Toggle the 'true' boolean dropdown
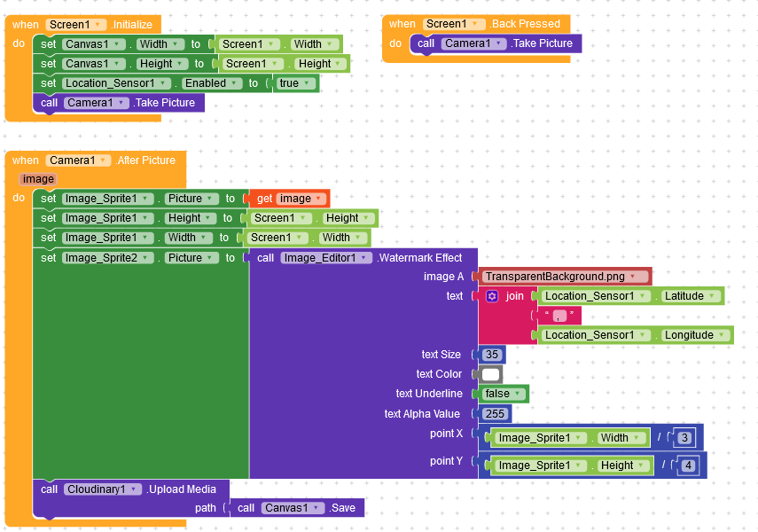758x532 pixels. pos(294,83)
